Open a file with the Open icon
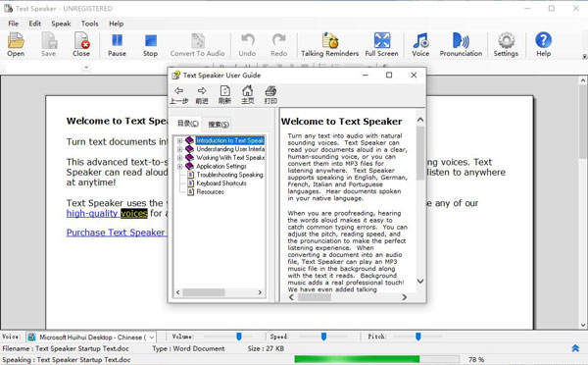Viewport: 588px width, 365px height. point(16,44)
